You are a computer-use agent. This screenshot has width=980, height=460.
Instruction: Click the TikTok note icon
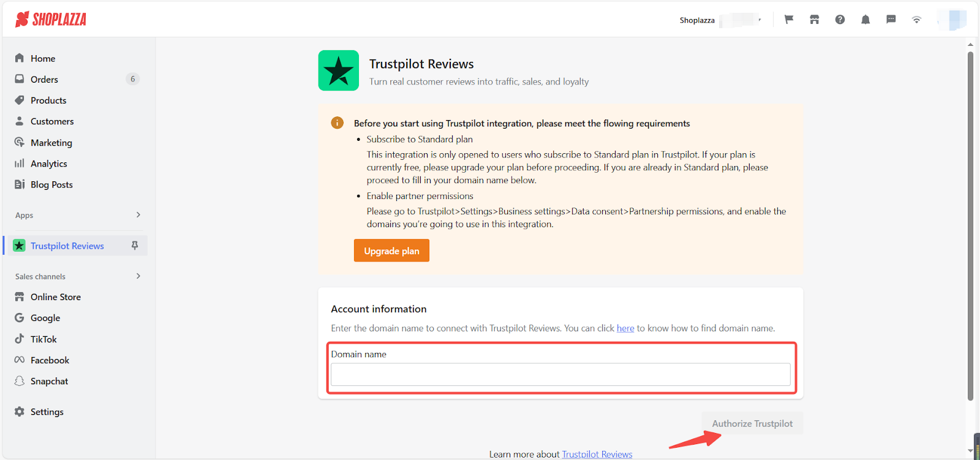coord(20,339)
